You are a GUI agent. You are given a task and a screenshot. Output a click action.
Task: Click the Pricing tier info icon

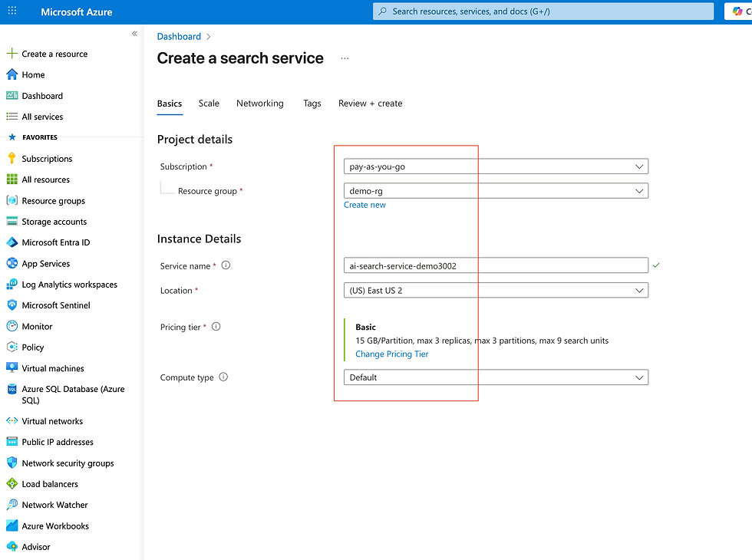coord(216,327)
